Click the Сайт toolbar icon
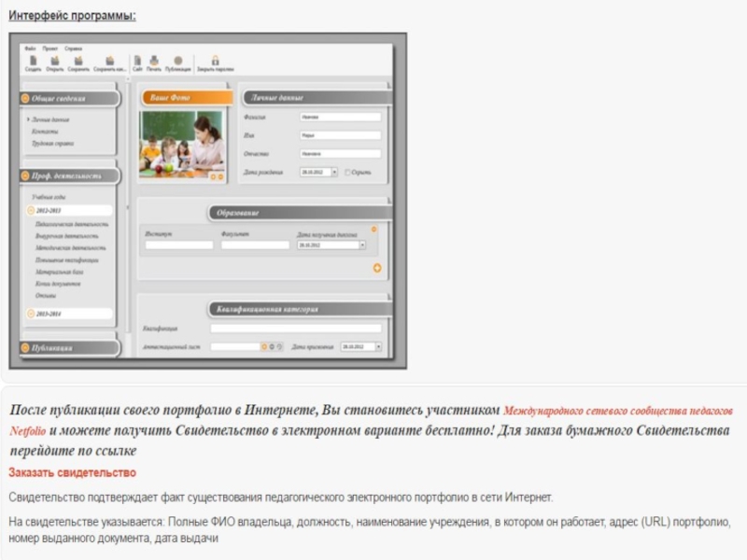This screenshot has width=747, height=560. (137, 61)
